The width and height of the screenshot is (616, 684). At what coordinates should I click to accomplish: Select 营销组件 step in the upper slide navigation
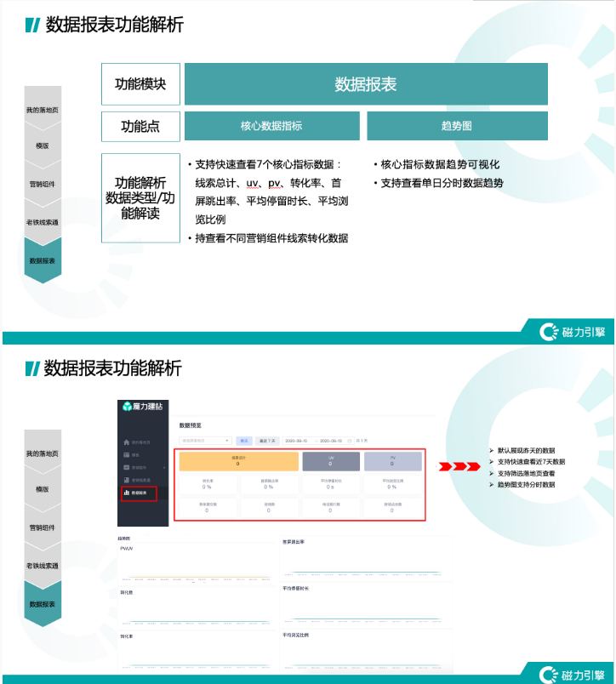pyautogui.click(x=43, y=184)
